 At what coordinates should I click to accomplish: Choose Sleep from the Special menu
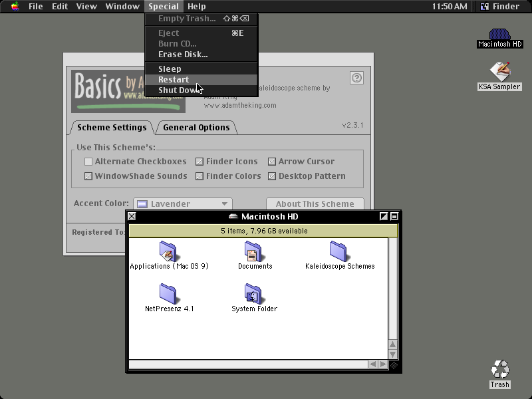201,69
